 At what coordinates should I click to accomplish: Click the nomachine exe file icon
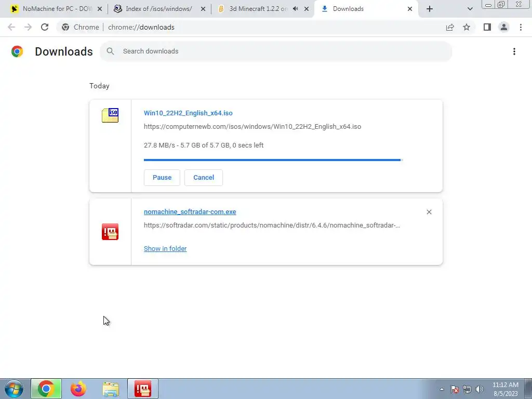click(110, 232)
